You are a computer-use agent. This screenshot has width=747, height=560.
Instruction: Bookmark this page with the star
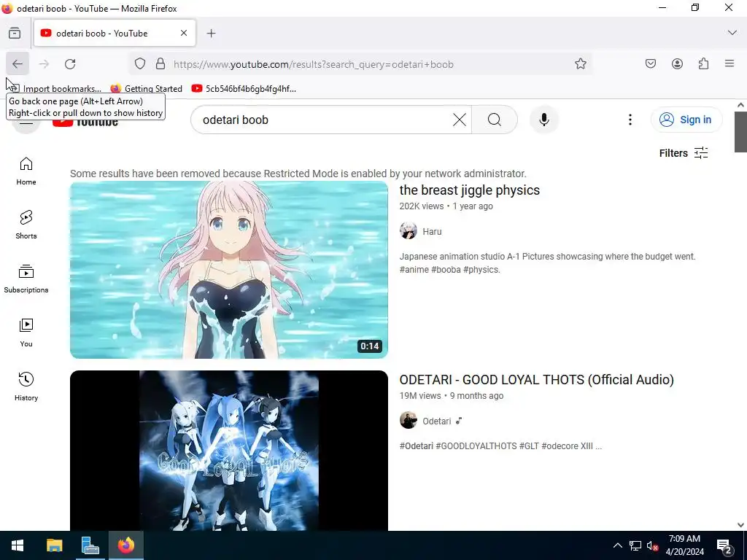[580, 64]
